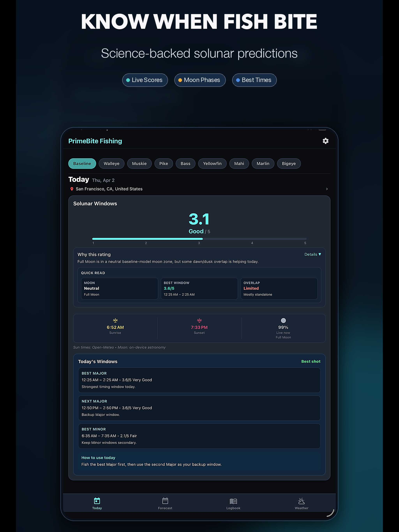Image resolution: width=399 pixels, height=532 pixels.
Task: Click the Best shot label
Action: click(x=311, y=361)
